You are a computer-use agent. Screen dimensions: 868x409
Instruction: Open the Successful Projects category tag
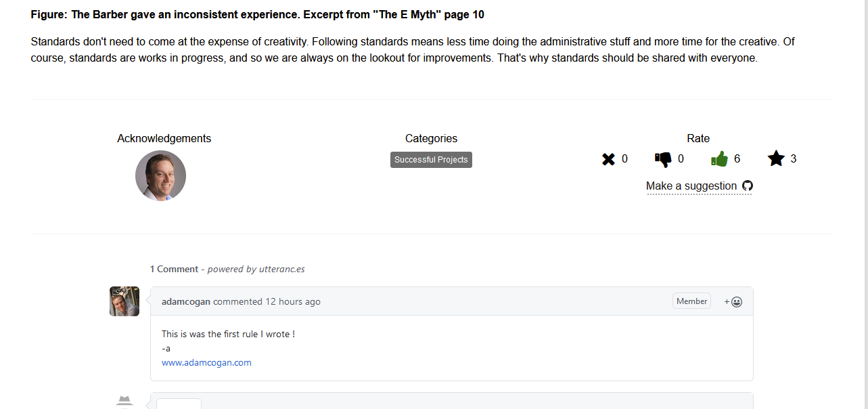431,160
